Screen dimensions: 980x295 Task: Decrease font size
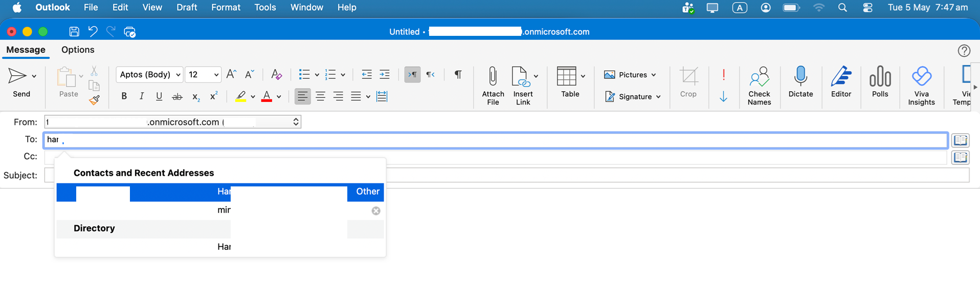[250, 74]
